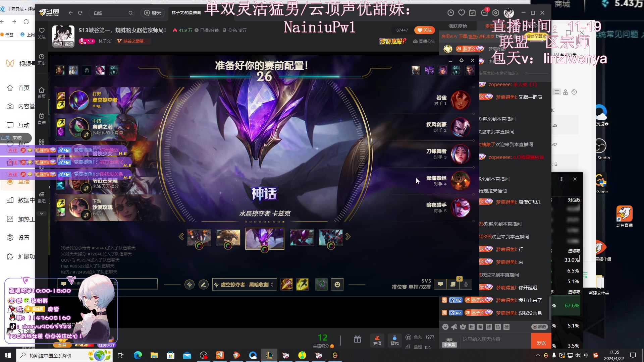Click the orange 关注 follow button
The height and width of the screenshot is (362, 644).
tap(424, 30)
